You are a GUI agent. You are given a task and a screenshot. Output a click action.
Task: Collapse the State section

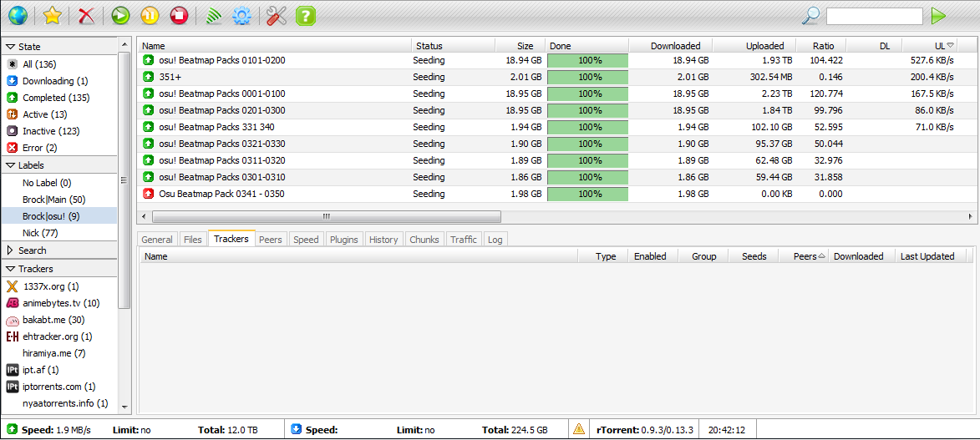coord(11,47)
